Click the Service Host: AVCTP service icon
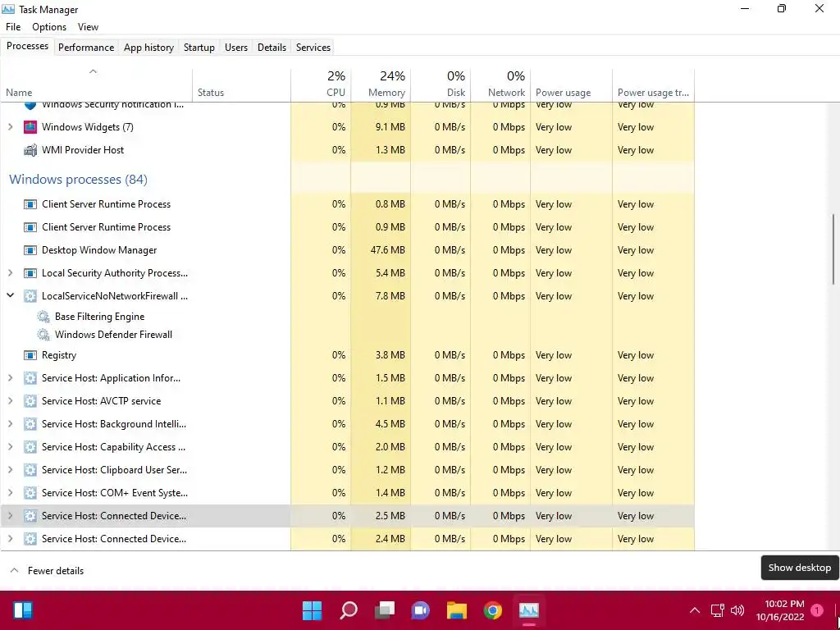Viewport: 840px width, 630px height. (x=30, y=401)
